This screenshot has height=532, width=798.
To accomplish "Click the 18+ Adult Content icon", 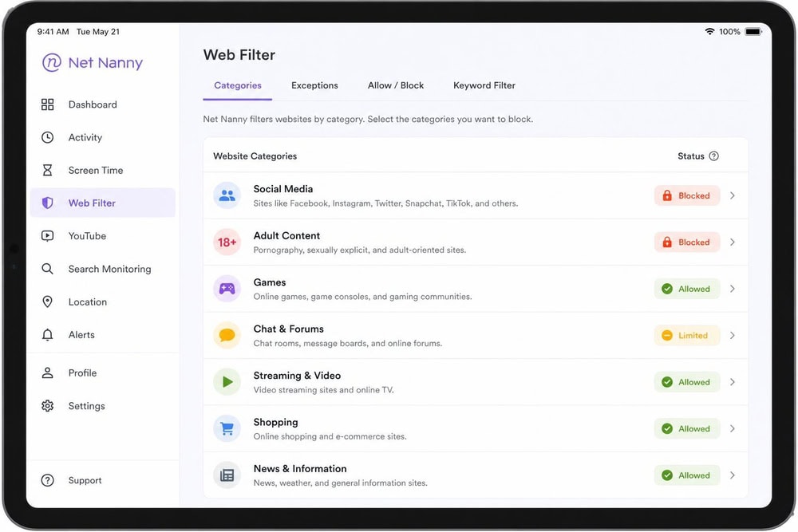I will click(227, 242).
